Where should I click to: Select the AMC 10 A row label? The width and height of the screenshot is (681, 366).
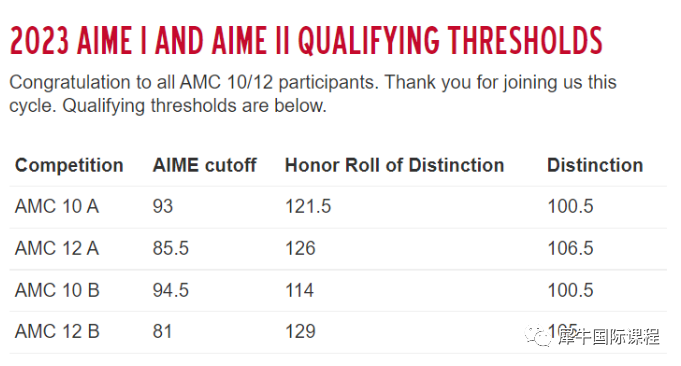coord(57,206)
